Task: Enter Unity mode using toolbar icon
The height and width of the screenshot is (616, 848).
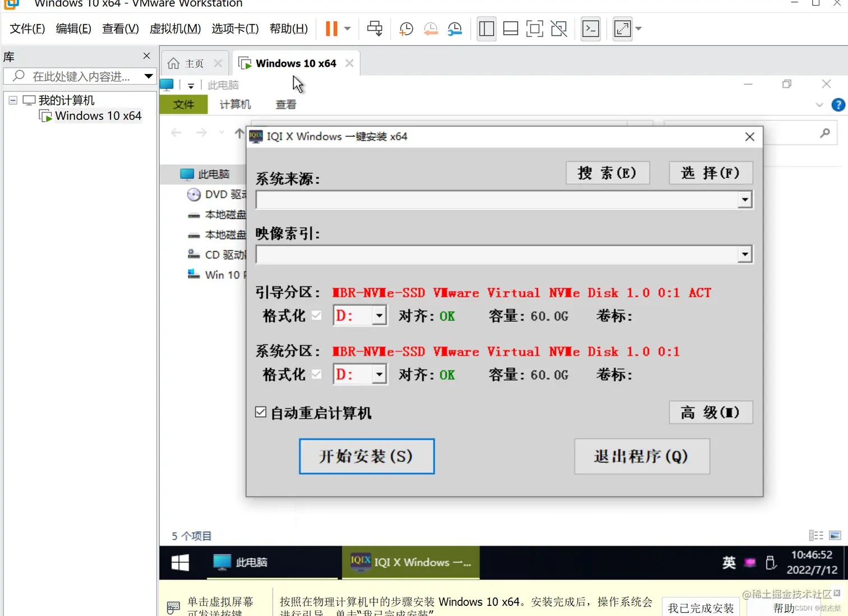Action: pos(559,29)
